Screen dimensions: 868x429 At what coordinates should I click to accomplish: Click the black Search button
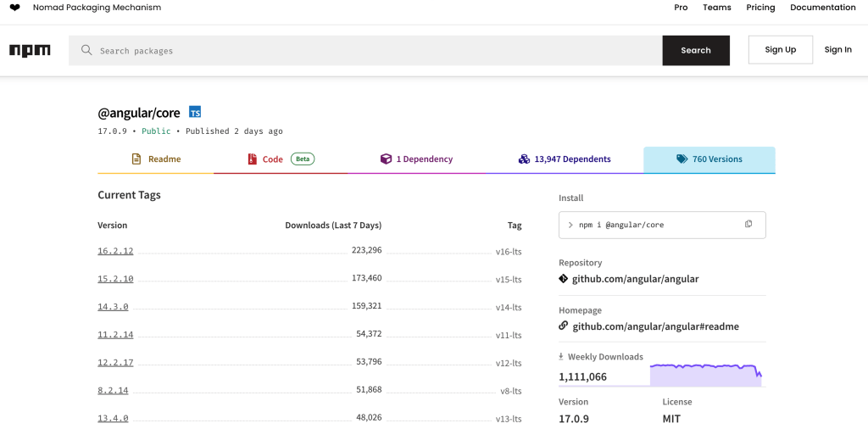point(696,50)
